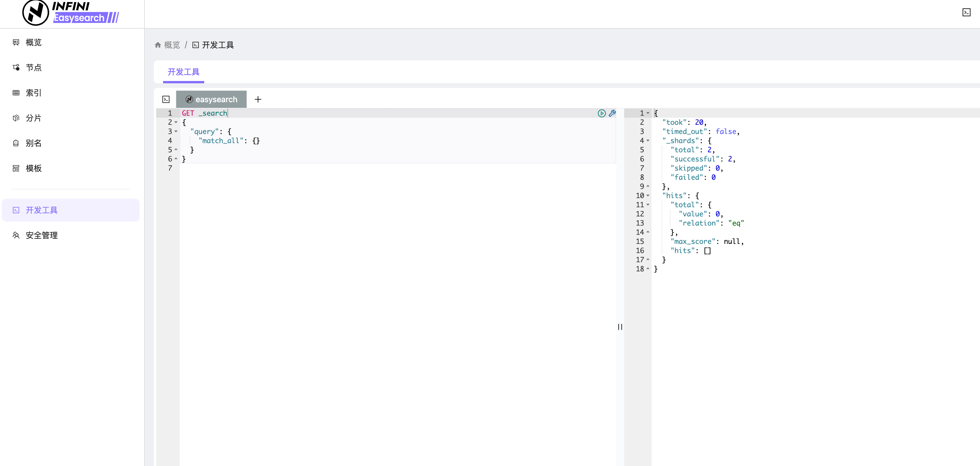The width and height of the screenshot is (980, 466).
Task: Open the wrench settings icon in editor
Action: 612,113
